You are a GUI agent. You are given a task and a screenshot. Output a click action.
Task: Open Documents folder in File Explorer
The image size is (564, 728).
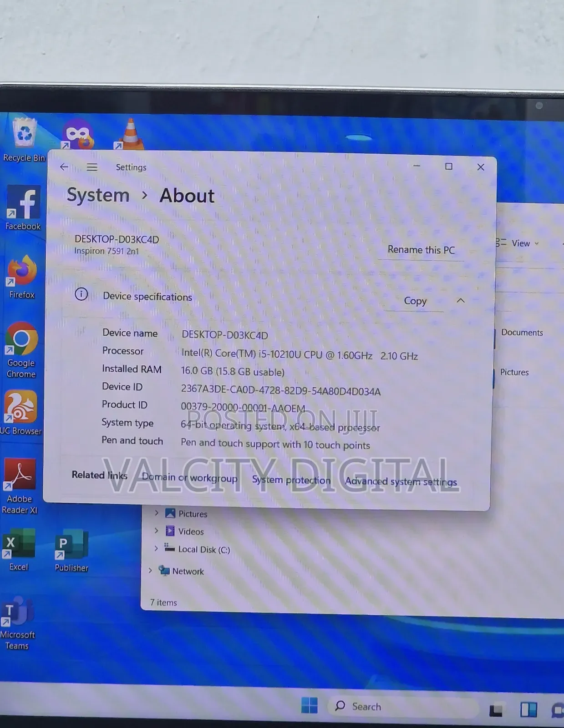pos(522,333)
